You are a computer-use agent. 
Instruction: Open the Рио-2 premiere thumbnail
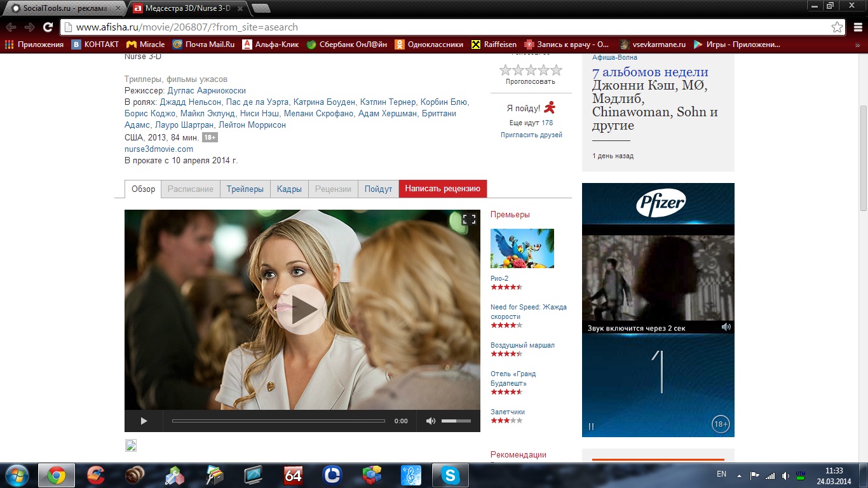(x=522, y=248)
